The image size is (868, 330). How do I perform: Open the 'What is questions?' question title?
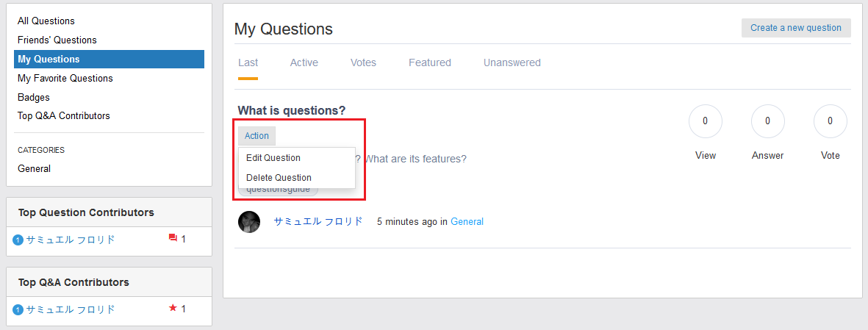tap(291, 111)
